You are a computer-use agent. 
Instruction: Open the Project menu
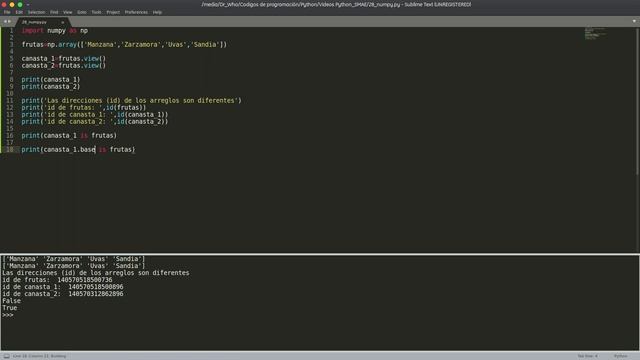pos(113,12)
